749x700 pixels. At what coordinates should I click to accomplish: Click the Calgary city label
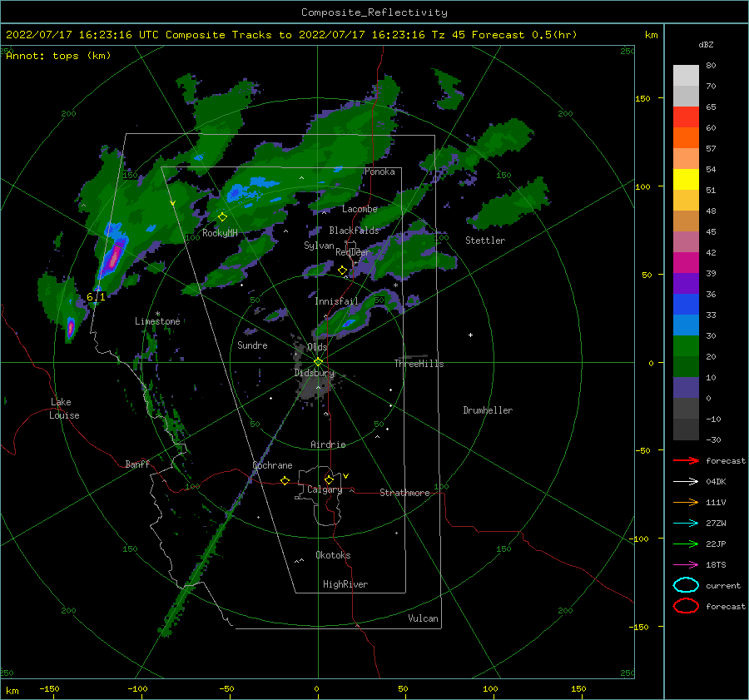[x=325, y=489]
